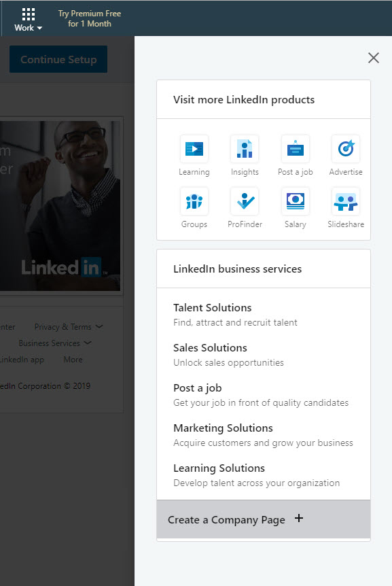
Task: Expand the Business Services dropdown
Action: 55,343
